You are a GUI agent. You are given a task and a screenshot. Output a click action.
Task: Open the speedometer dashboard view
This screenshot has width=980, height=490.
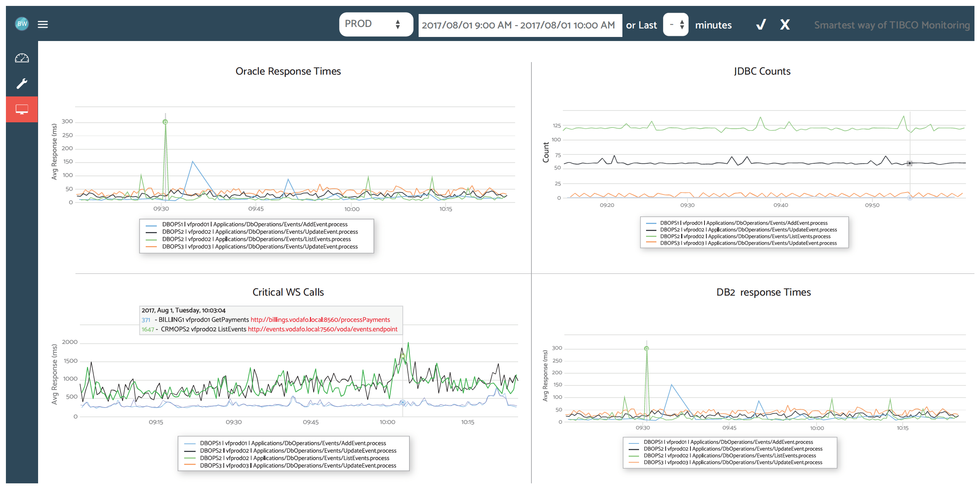coord(22,58)
